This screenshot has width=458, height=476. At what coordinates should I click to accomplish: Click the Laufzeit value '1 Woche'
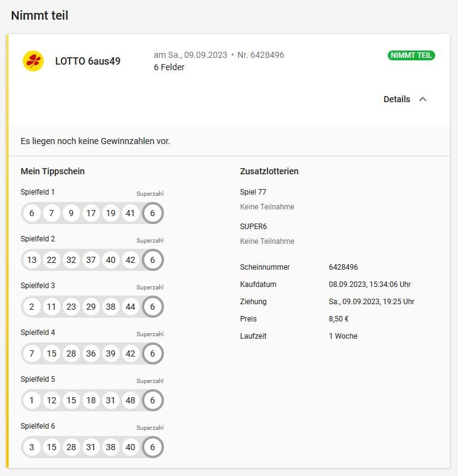(343, 336)
